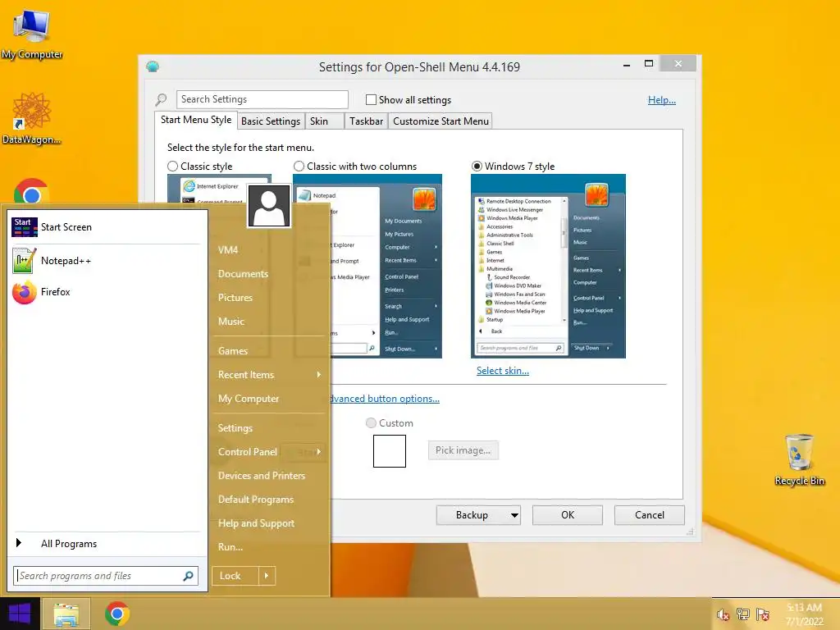The width and height of the screenshot is (840, 630).
Task: Open the VM4 user folder item
Action: pyautogui.click(x=228, y=250)
